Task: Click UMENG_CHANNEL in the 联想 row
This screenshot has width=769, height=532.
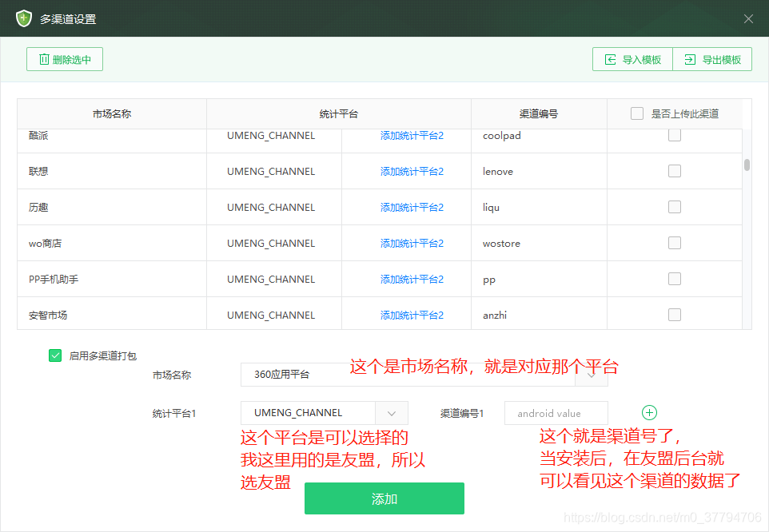Action: click(271, 172)
